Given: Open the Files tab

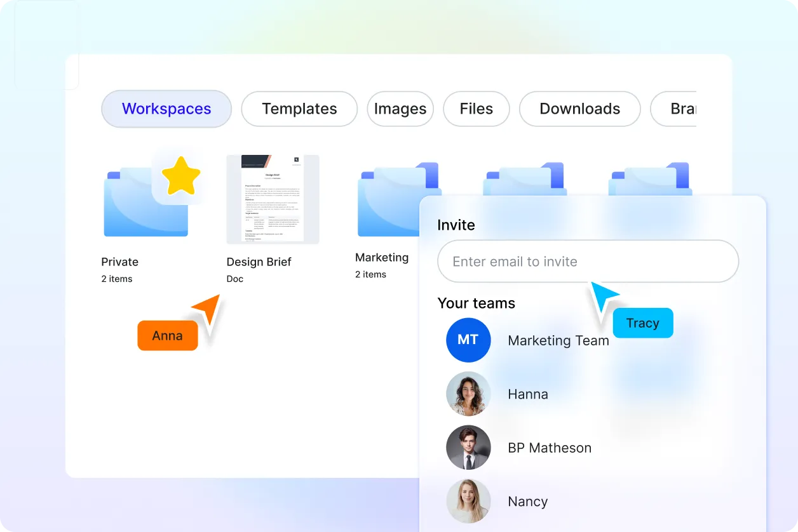Looking at the screenshot, I should (x=477, y=109).
